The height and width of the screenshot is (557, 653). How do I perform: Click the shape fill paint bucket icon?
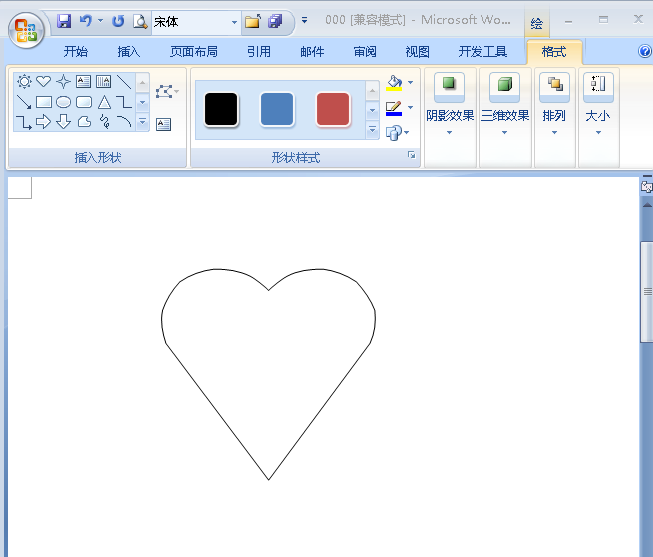coord(394,83)
